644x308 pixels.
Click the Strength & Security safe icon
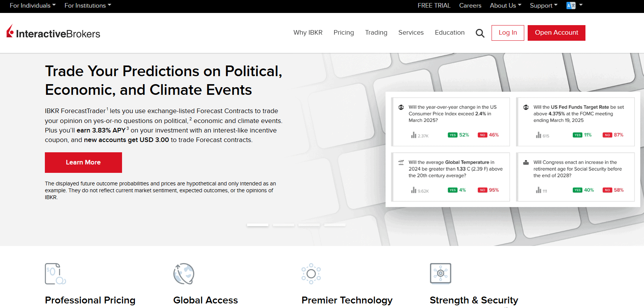[441, 273]
